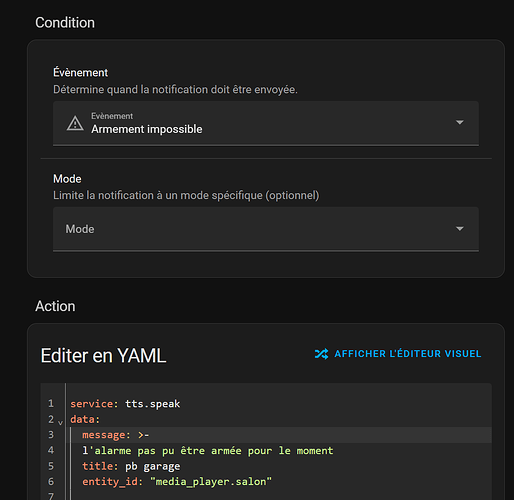
Task: Click the warning triangle icon beside Armement impossible
Action: point(75,123)
